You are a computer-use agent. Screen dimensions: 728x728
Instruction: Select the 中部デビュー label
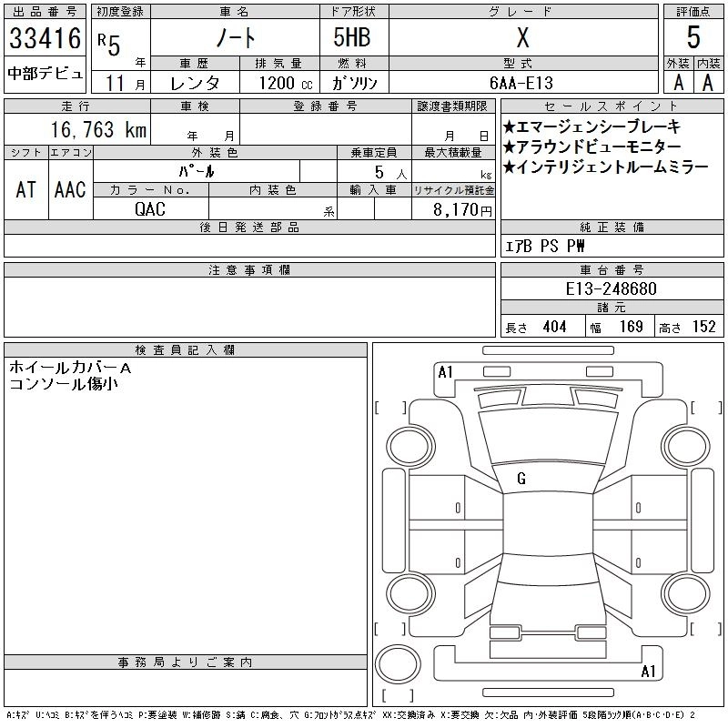tap(45, 74)
